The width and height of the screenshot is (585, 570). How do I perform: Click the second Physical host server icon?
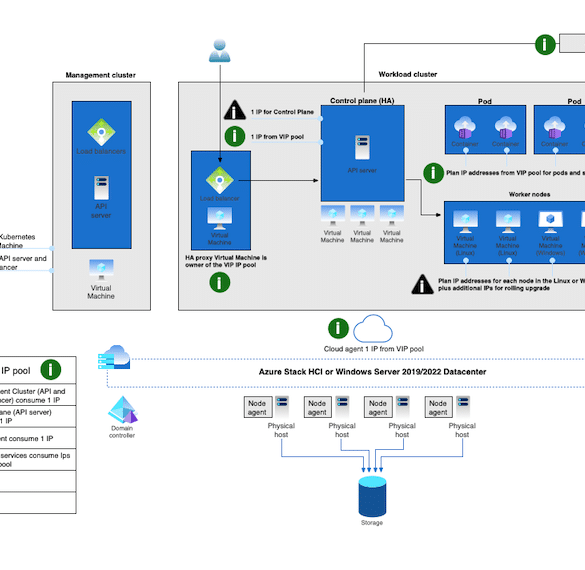pyautogui.click(x=342, y=407)
